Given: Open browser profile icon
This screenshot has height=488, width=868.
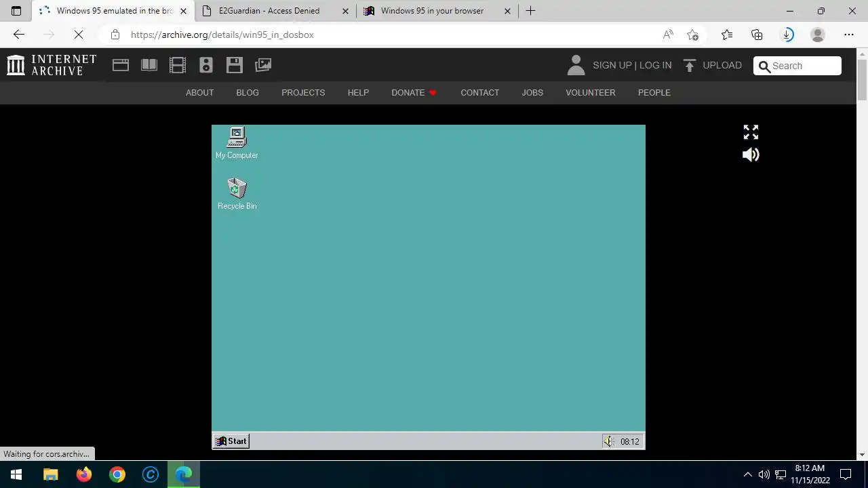Looking at the screenshot, I should point(818,35).
